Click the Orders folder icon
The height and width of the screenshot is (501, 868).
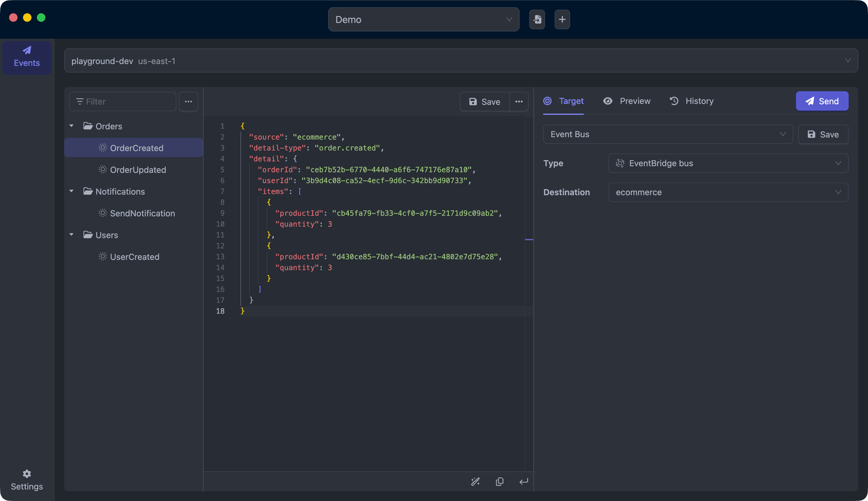[88, 126]
